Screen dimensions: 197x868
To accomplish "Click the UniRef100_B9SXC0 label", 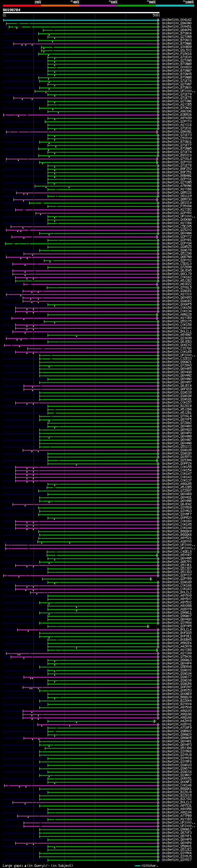I will [x=177, y=155].
